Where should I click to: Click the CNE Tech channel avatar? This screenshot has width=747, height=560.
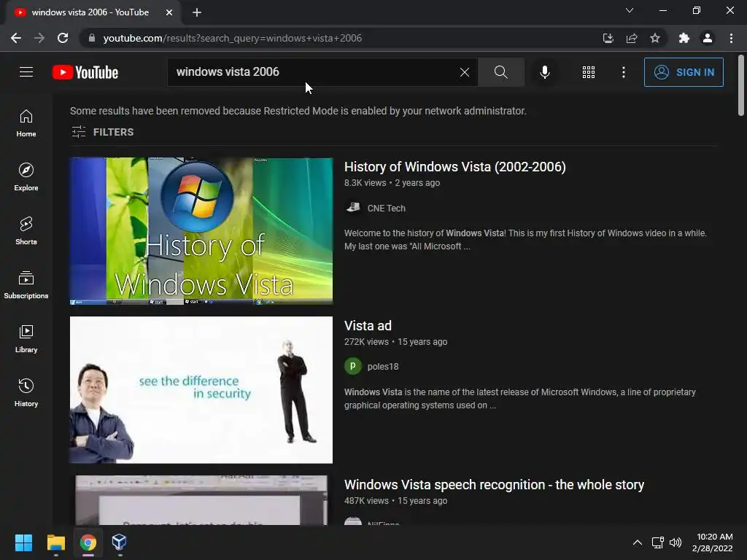353,208
